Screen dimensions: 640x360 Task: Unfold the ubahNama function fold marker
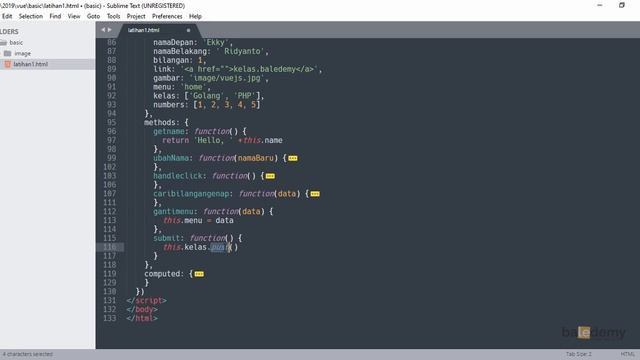pyautogui.click(x=293, y=158)
